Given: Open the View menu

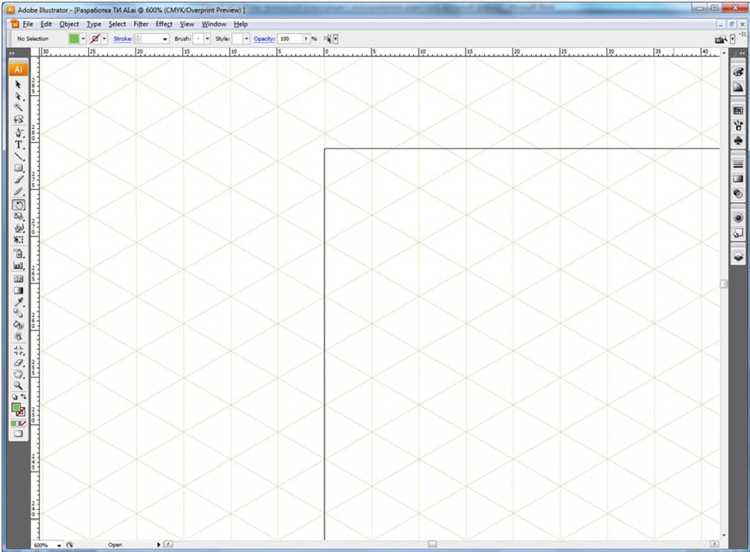Looking at the screenshot, I should (187, 24).
